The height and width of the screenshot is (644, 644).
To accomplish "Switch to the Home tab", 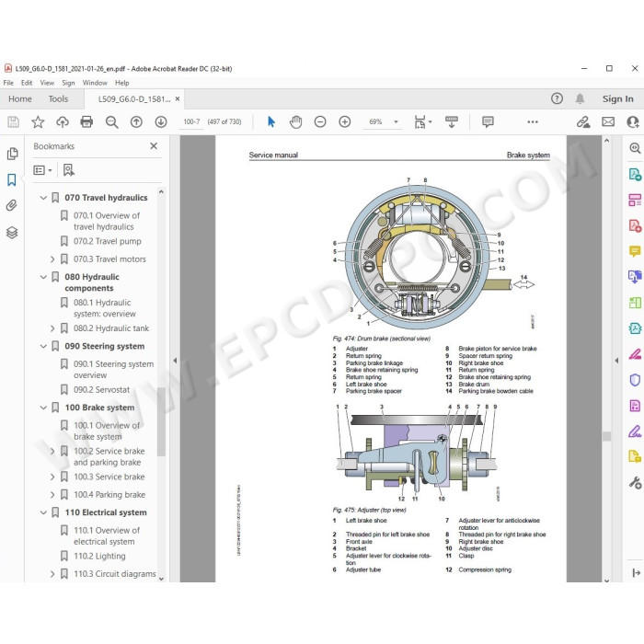I will coord(20,99).
